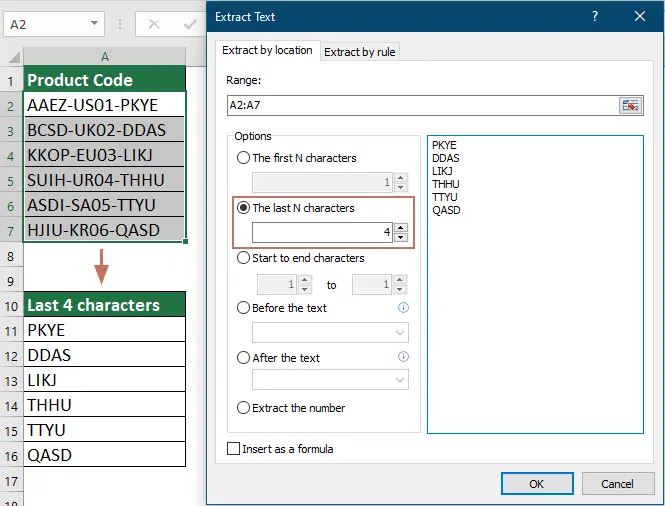Click cell BCSD-UK02-DDAS
Image resolution: width=665 pixels, height=506 pixels.
tap(105, 130)
